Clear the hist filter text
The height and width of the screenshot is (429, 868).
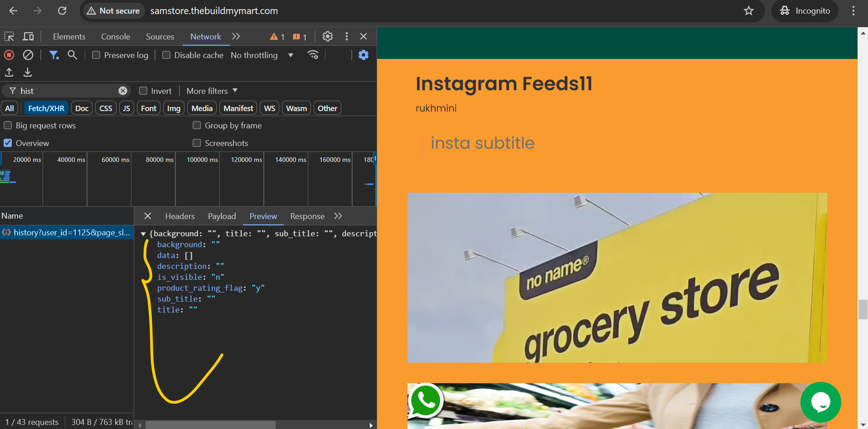click(x=123, y=91)
